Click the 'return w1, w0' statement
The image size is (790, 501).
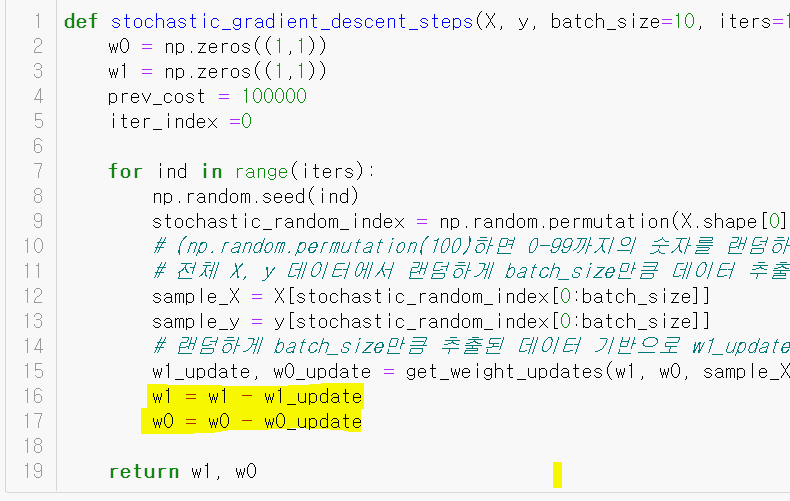[183, 472]
